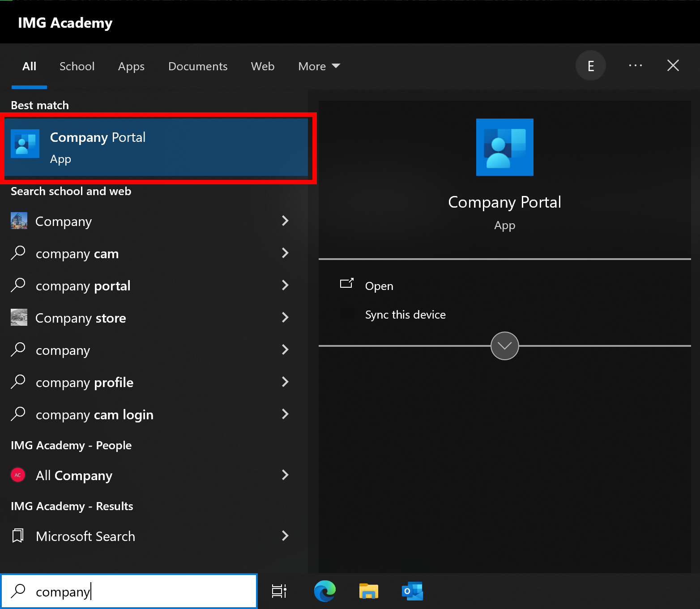
Task: Click the search box magnifier icon
Action: point(18,591)
